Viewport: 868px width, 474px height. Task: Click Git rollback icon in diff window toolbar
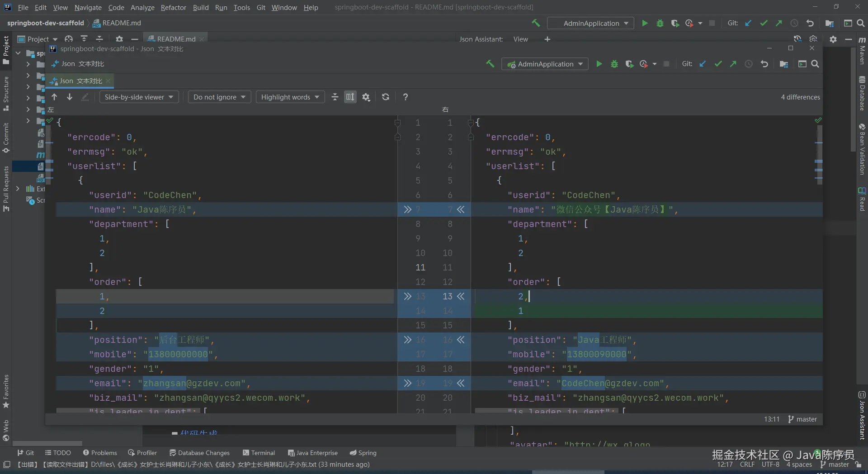tap(764, 64)
